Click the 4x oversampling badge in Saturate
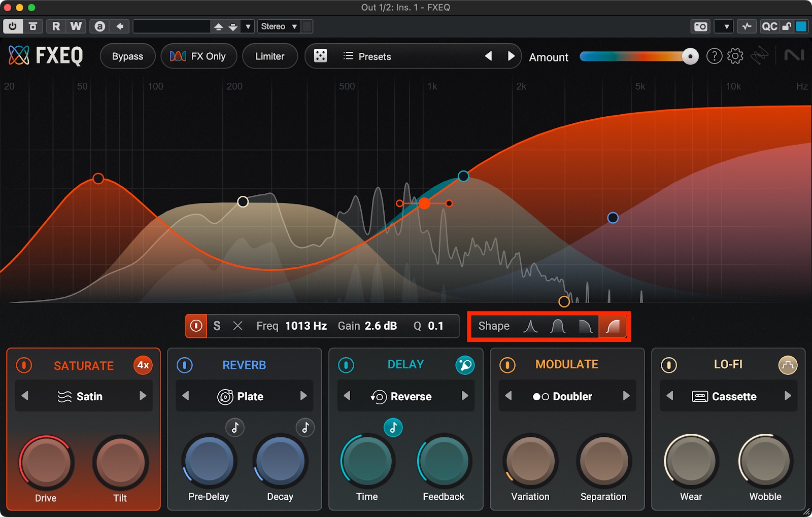 click(x=143, y=365)
